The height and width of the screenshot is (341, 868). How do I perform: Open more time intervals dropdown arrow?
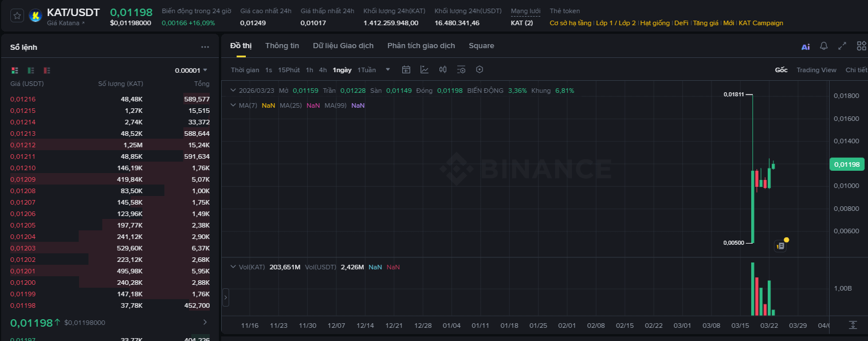[x=388, y=69]
